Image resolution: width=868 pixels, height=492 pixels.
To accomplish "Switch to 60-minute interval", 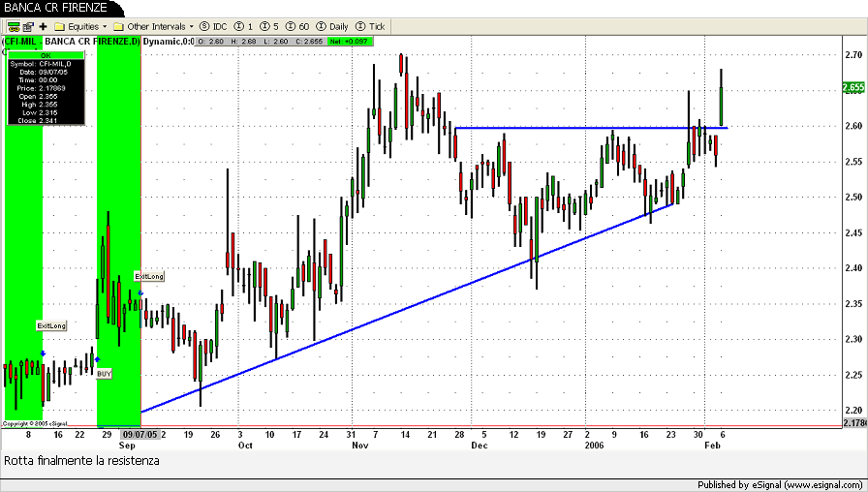I will (x=299, y=26).
